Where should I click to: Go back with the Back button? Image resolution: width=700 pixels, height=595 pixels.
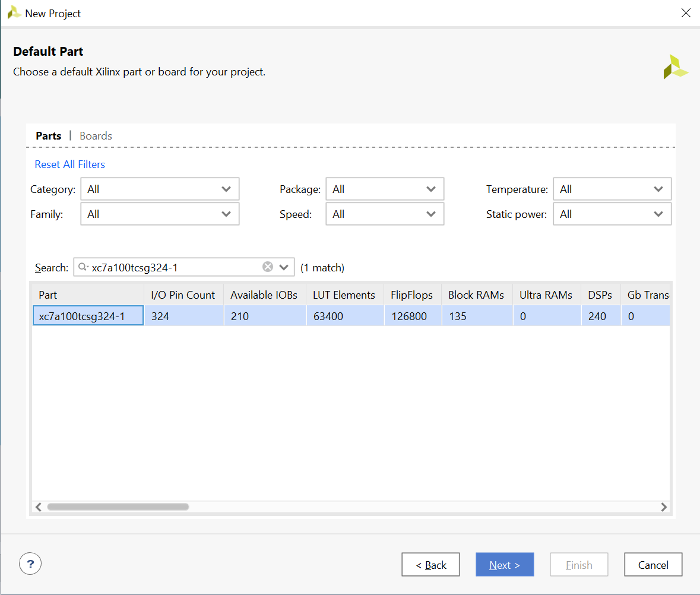click(x=430, y=565)
